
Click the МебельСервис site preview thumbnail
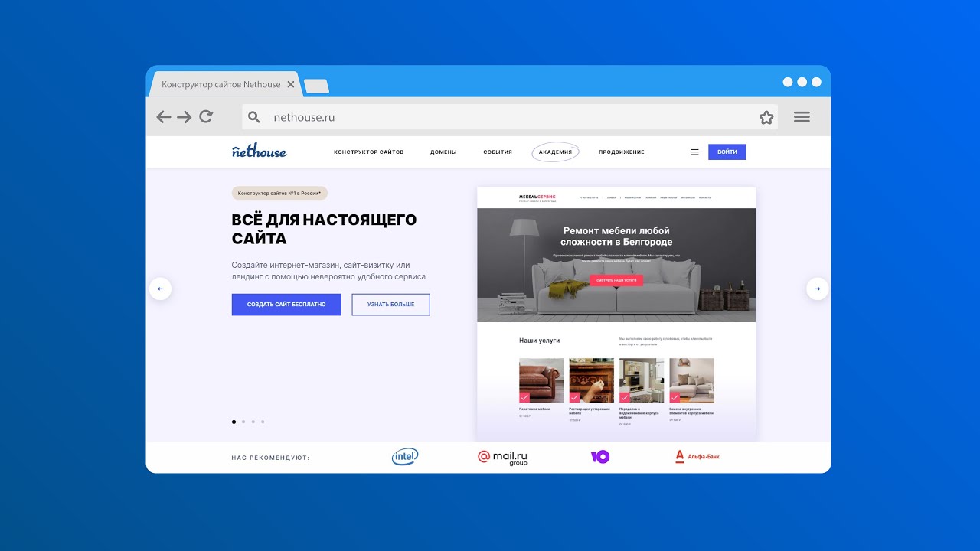coord(616,314)
